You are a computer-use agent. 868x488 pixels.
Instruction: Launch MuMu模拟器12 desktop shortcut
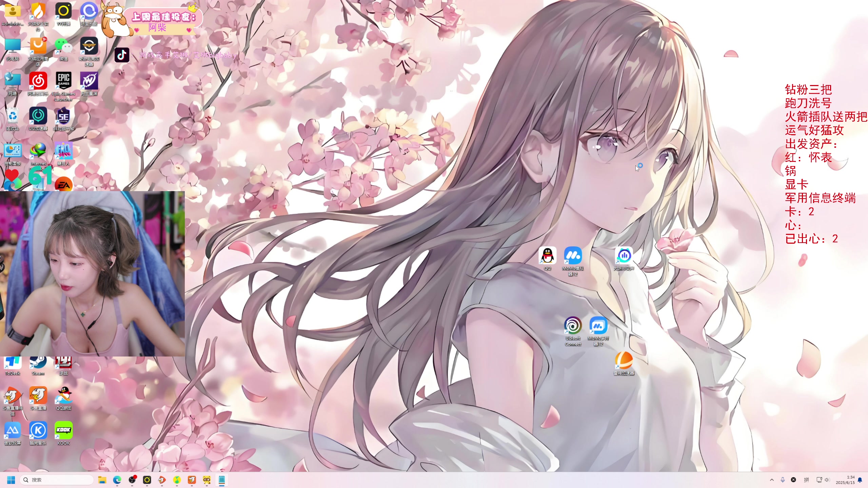573,261
